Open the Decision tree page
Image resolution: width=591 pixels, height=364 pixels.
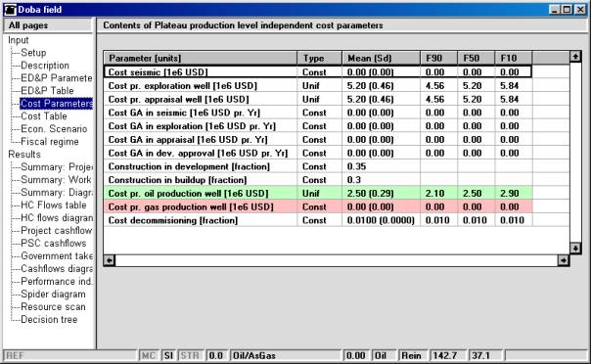(x=49, y=320)
